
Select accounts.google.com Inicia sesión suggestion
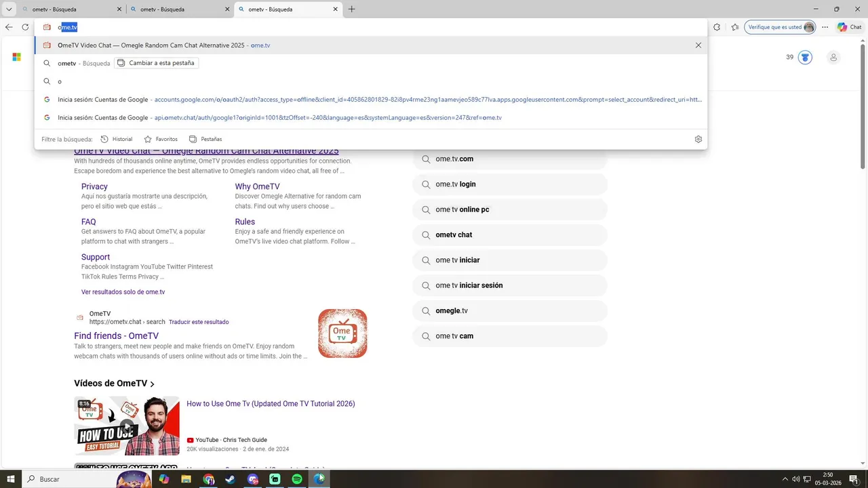[x=371, y=100]
